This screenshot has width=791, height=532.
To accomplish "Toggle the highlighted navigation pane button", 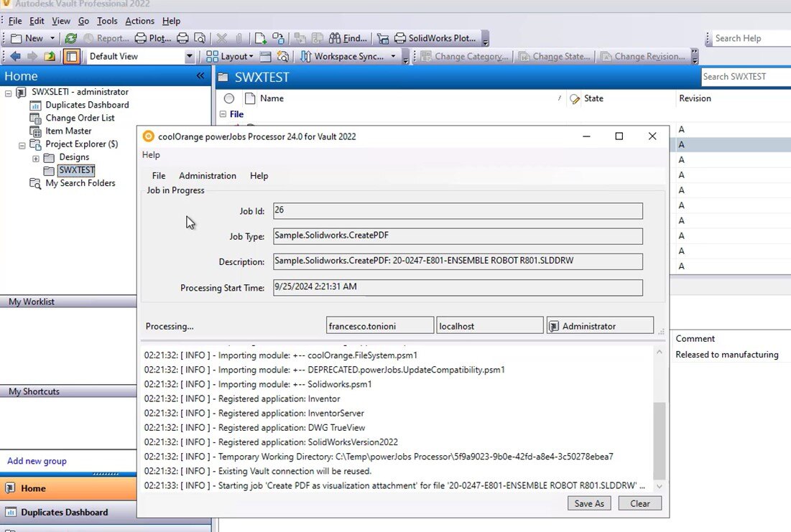I will point(72,57).
